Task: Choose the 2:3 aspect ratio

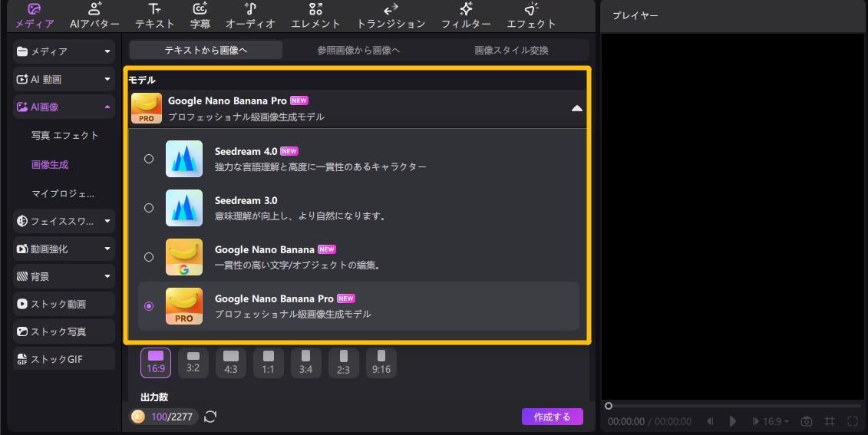Action: pyautogui.click(x=344, y=362)
